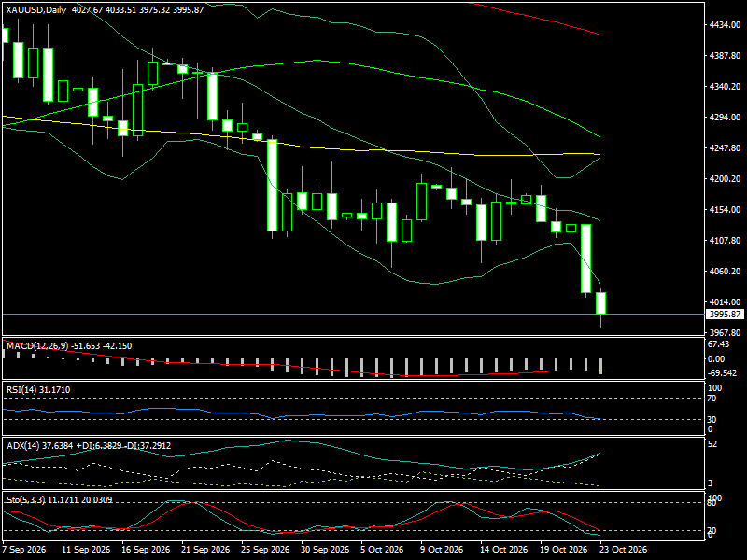This screenshot has height=560, width=747.
Task: Click the 4200.20 price scale label
Action: [725, 178]
